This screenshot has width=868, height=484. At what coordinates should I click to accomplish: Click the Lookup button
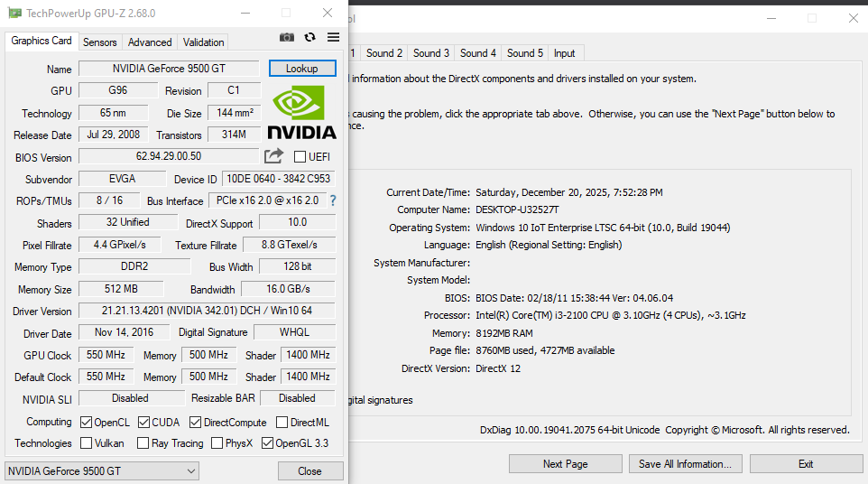[302, 68]
